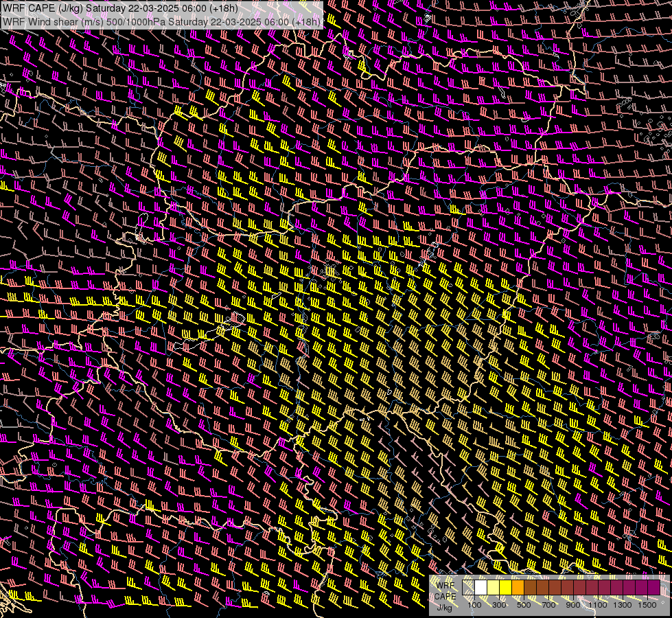
Task: Click the legend label 900
Action: (573, 605)
